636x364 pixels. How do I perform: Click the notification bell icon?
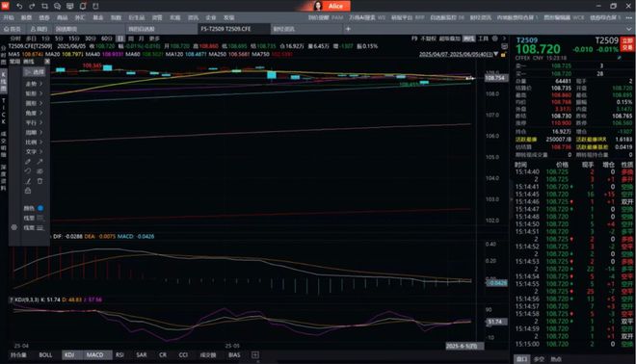[x=83, y=6]
